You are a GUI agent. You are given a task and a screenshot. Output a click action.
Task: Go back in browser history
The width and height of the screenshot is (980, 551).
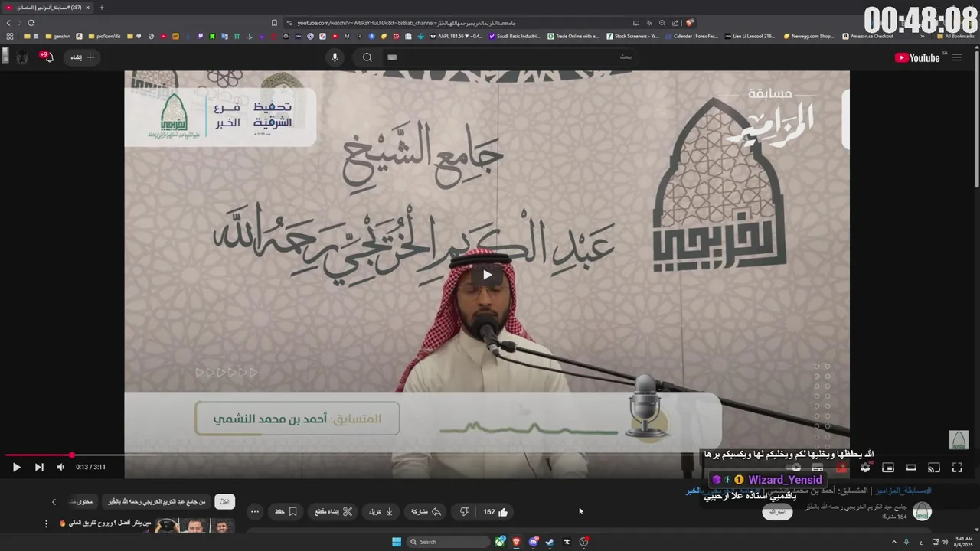tap(8, 23)
